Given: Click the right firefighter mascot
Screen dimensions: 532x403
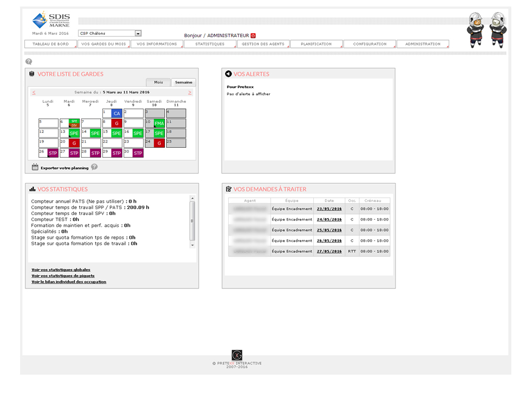Looking at the screenshot, I should click(498, 30).
